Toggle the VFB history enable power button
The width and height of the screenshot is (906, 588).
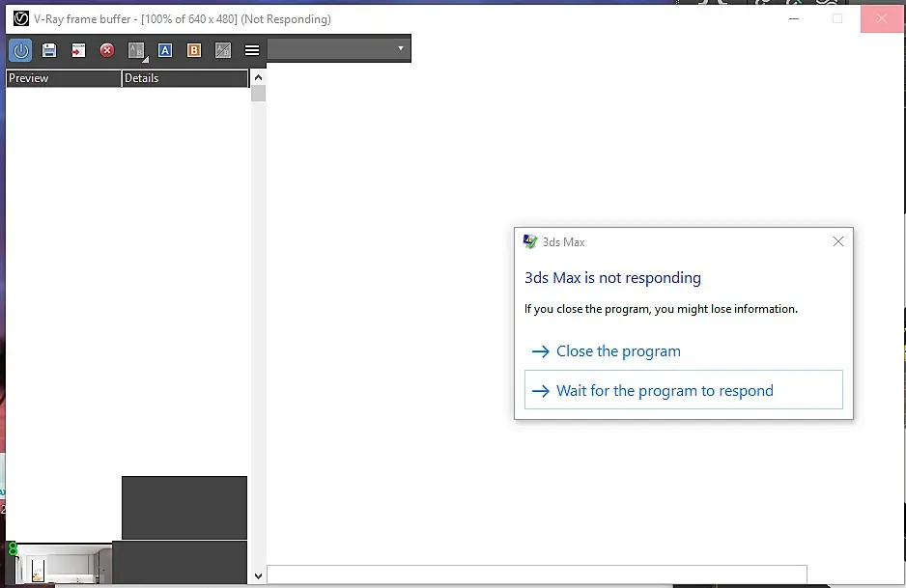tap(21, 50)
